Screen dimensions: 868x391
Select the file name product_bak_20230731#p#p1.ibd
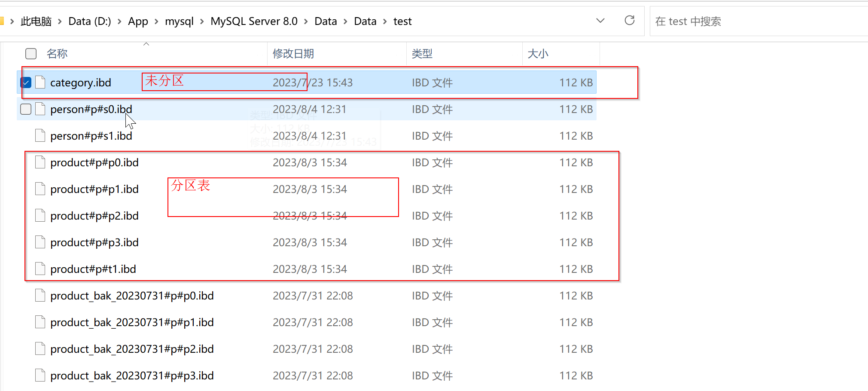pyautogui.click(x=132, y=322)
